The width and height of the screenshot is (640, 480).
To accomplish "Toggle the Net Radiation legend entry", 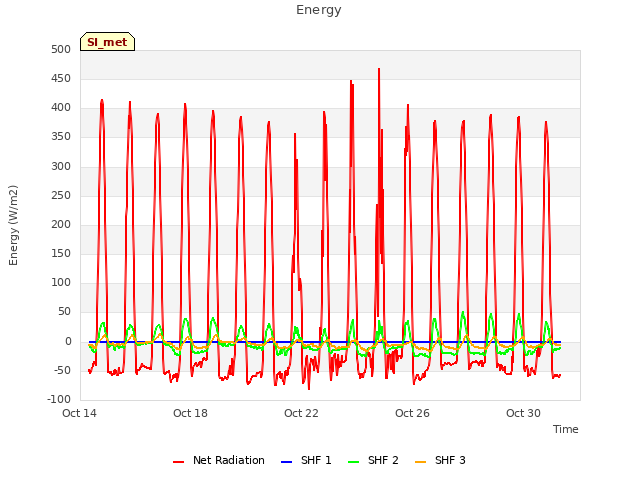I will [219, 460].
